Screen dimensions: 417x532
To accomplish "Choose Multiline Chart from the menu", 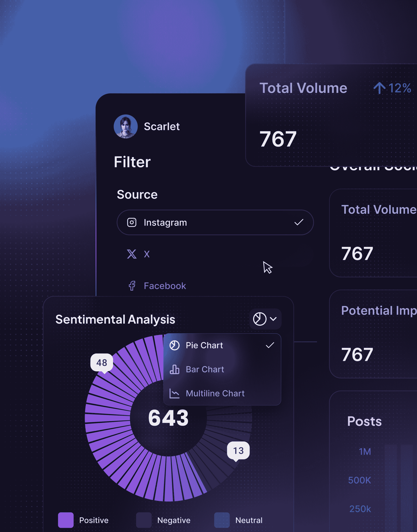I will 215,393.
